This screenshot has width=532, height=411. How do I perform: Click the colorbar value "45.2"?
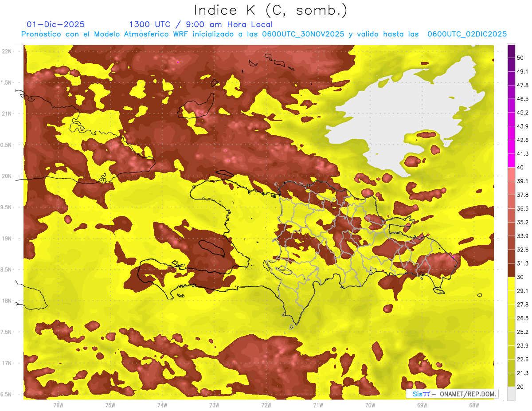(x=523, y=113)
